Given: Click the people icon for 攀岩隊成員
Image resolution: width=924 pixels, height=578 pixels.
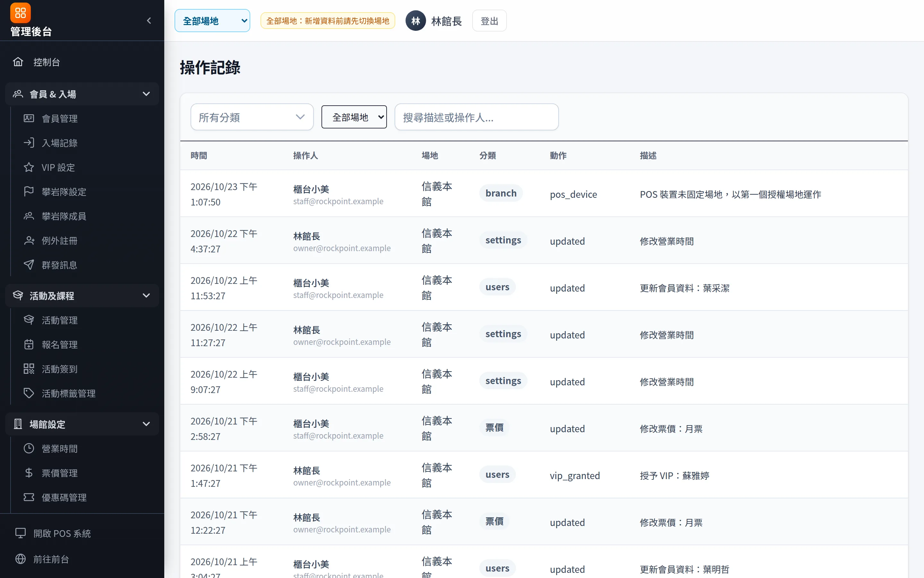Looking at the screenshot, I should click(x=29, y=216).
